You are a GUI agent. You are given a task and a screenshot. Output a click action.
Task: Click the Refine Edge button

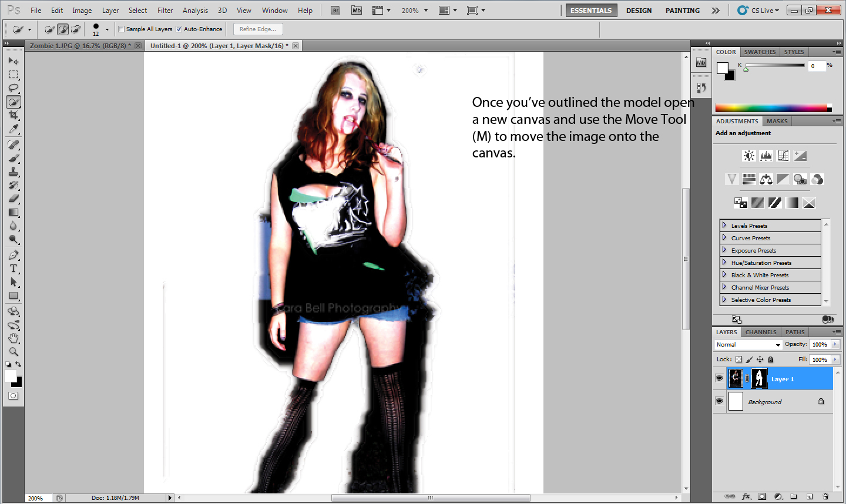257,29
